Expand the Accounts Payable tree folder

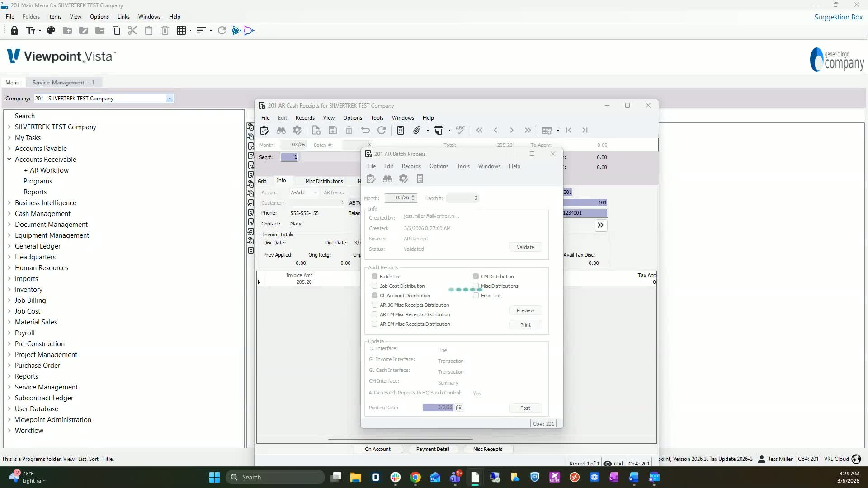pos(9,149)
